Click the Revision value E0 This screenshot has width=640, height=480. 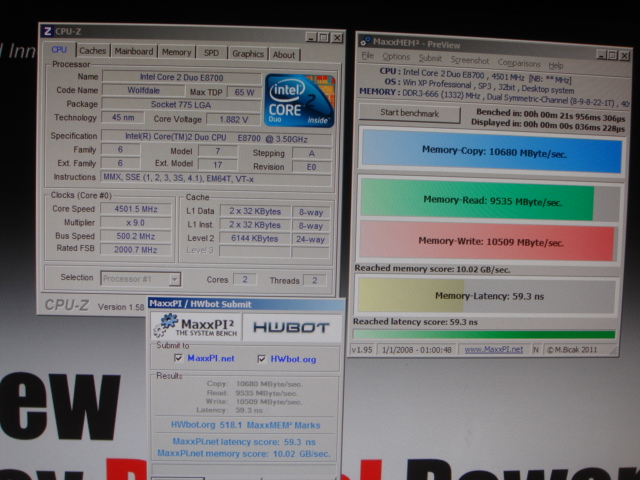pyautogui.click(x=311, y=167)
